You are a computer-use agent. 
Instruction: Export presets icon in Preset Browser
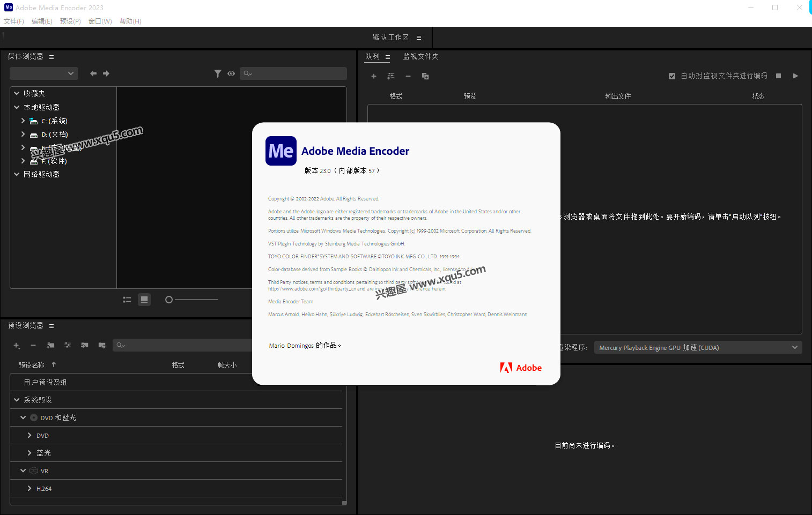coord(102,346)
